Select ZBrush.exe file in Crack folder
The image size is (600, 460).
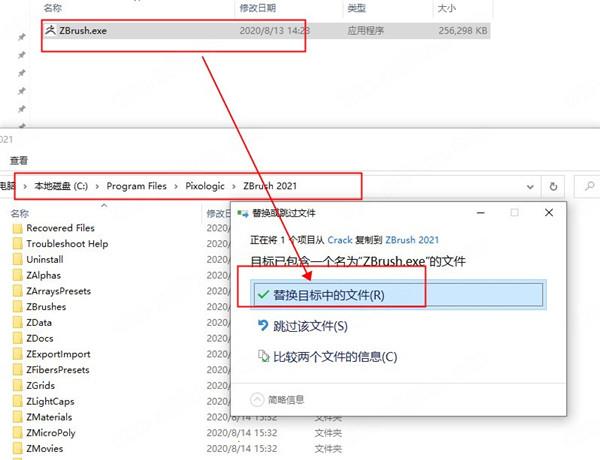[266, 31]
